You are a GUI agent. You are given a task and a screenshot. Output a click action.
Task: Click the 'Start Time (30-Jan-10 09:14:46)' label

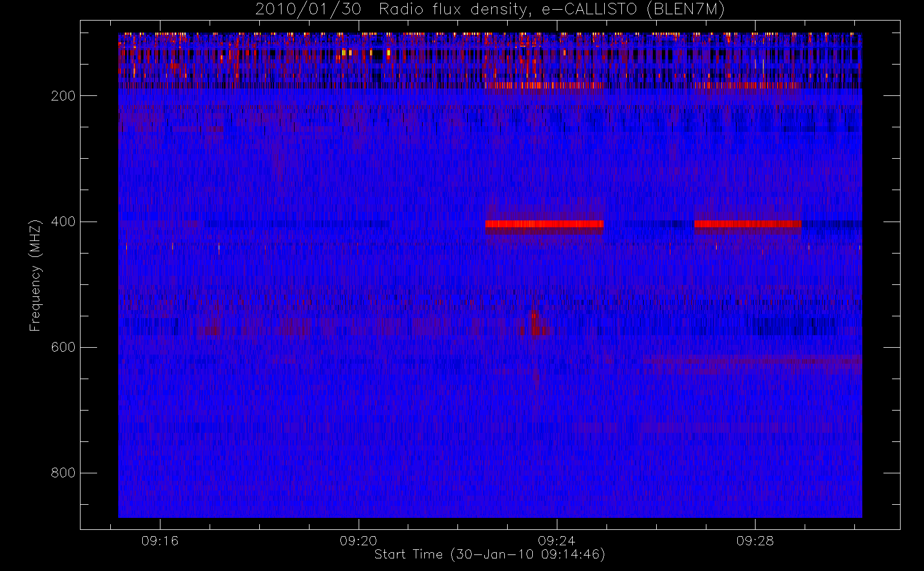pos(489,554)
